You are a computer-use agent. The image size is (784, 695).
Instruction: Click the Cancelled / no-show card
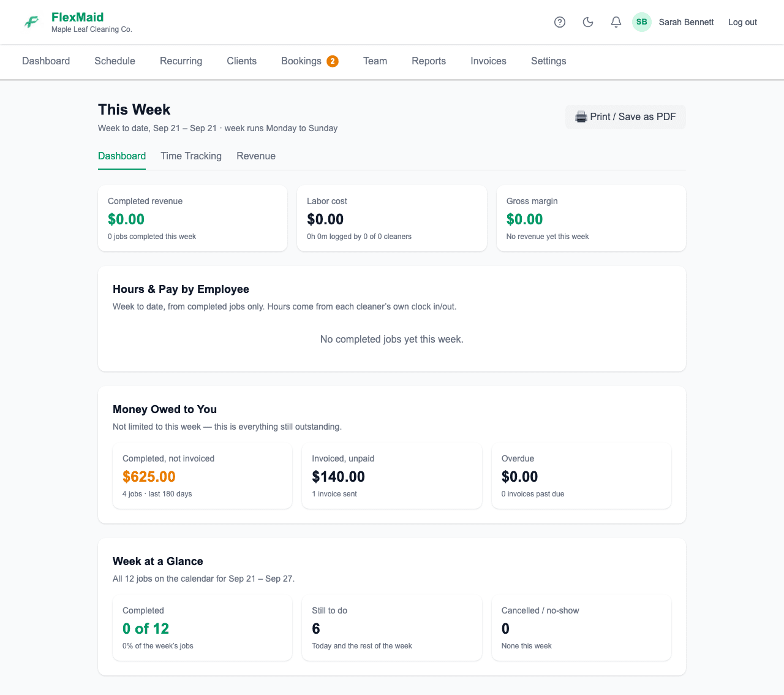(581, 628)
